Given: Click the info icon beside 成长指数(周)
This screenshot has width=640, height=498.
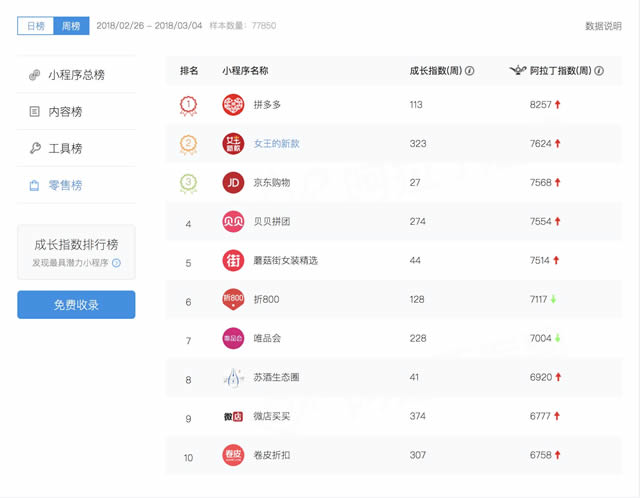Looking at the screenshot, I should (x=470, y=71).
